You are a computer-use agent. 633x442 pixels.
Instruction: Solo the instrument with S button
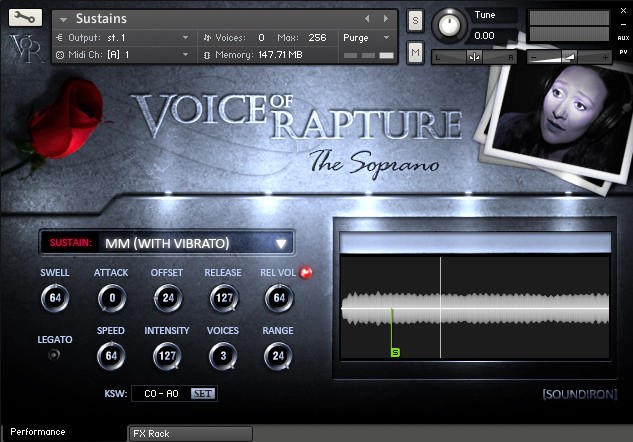point(415,20)
